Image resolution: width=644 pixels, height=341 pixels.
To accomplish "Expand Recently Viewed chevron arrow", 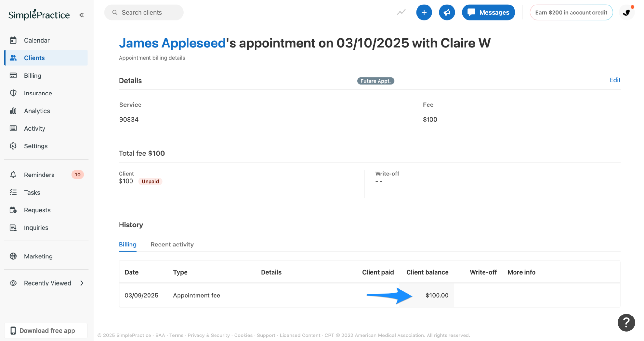I will [x=82, y=283].
